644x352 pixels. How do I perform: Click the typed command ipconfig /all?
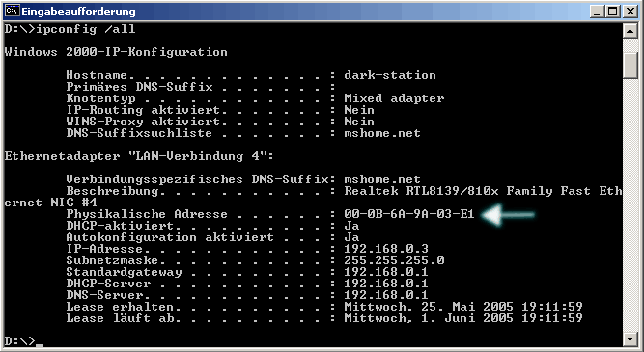(x=85, y=30)
